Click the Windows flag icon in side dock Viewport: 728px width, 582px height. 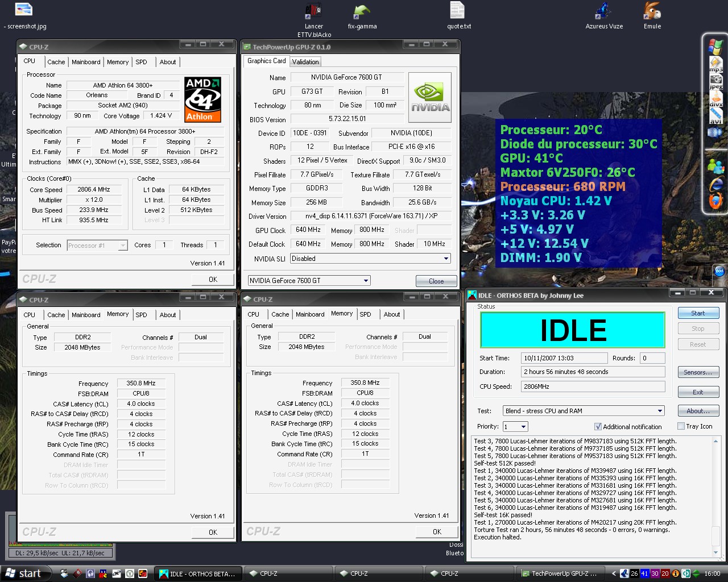(x=715, y=47)
